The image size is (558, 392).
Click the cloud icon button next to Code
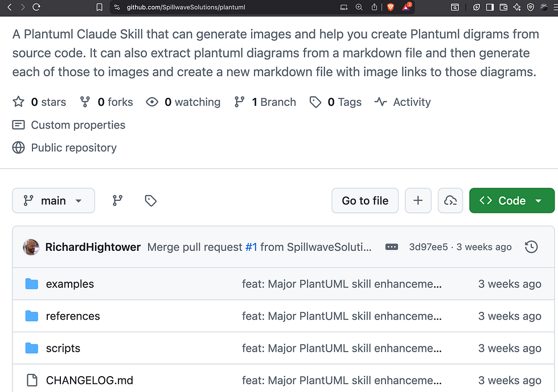coord(450,201)
